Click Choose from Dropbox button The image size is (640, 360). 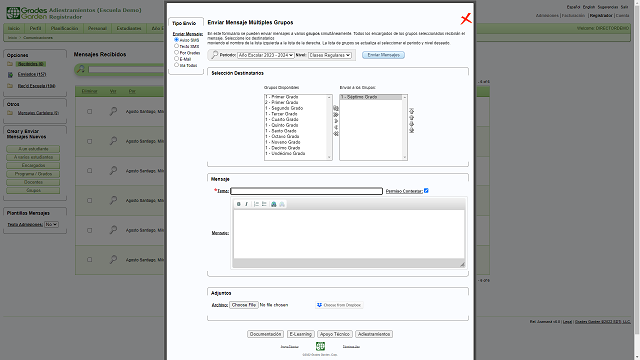click(x=339, y=305)
